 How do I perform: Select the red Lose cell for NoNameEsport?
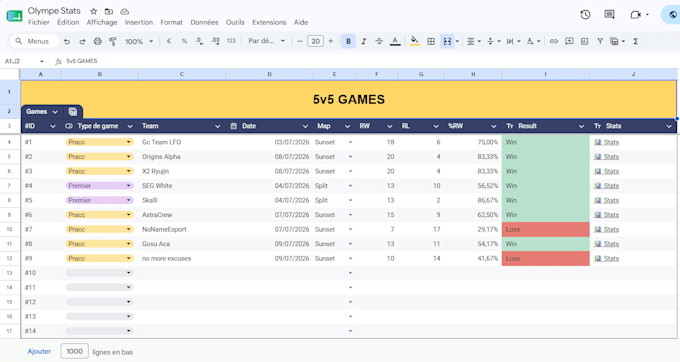pyautogui.click(x=546, y=229)
